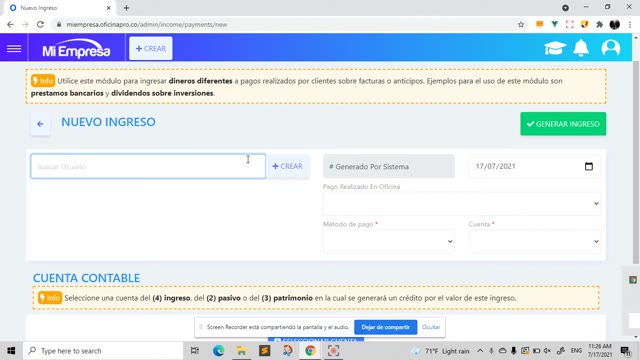The image size is (640, 360).
Task: Open the weather 71°F Light rain widget
Action: [441, 351]
